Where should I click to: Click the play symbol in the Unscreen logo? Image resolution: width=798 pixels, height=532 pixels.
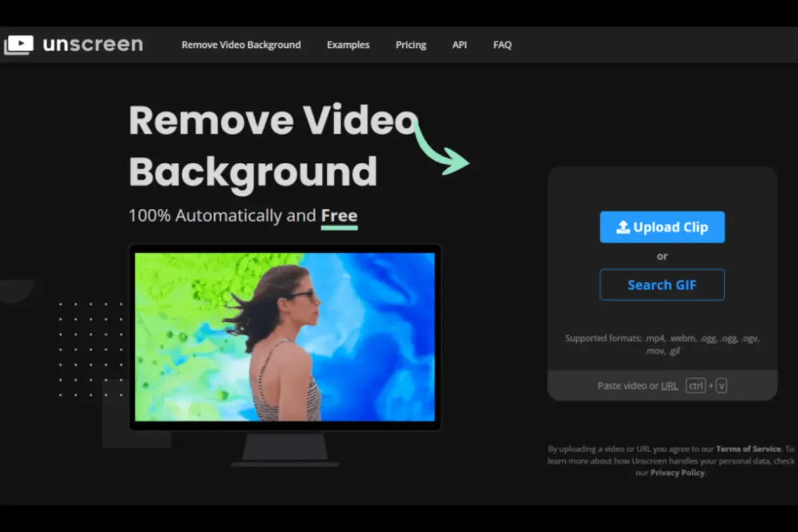point(21,44)
